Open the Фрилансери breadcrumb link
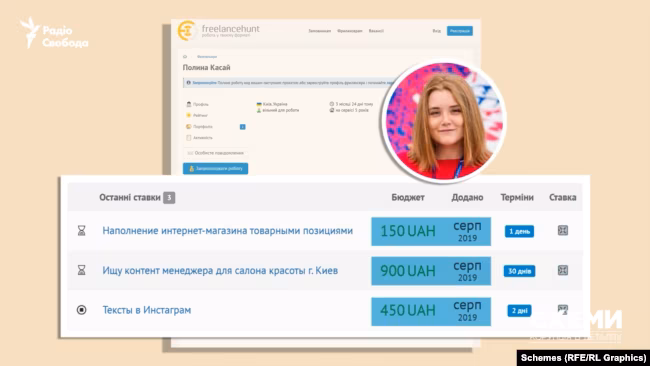650x366 pixels. pos(207,56)
